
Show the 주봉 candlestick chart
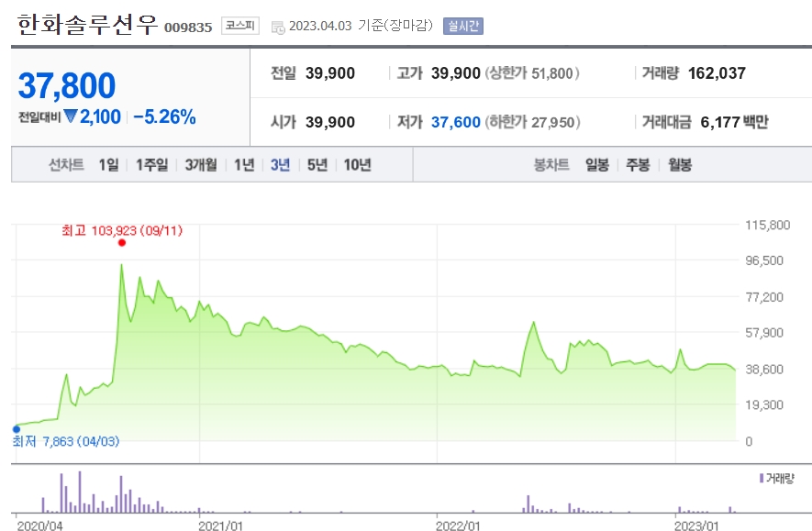point(638,164)
